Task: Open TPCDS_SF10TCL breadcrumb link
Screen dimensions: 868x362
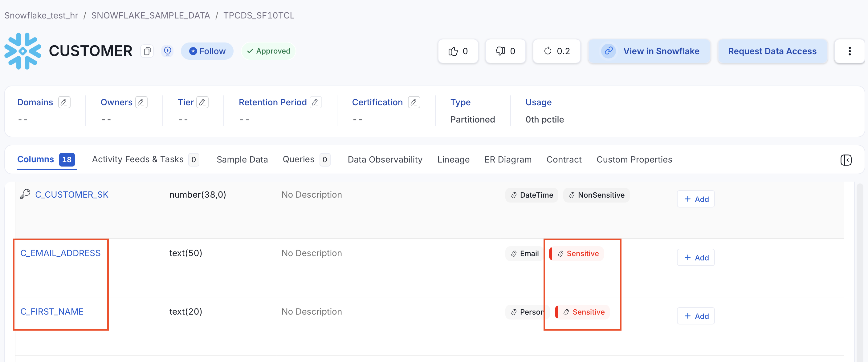Action: pyautogui.click(x=259, y=15)
